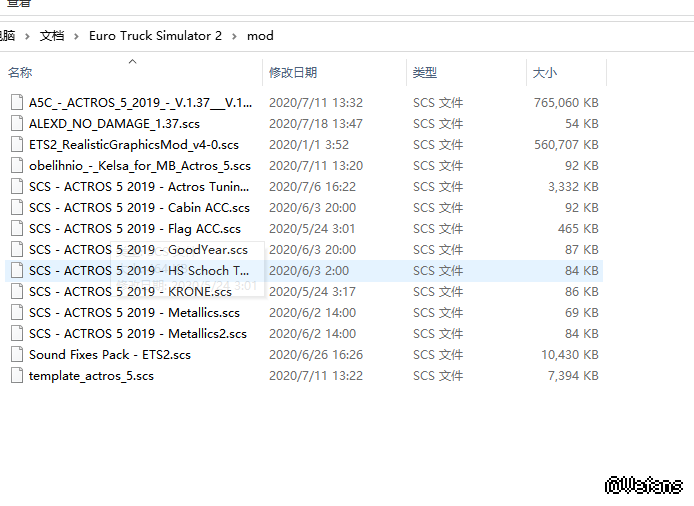Navigate to Euro Truck Simulator 2 breadcrumb

[155, 36]
